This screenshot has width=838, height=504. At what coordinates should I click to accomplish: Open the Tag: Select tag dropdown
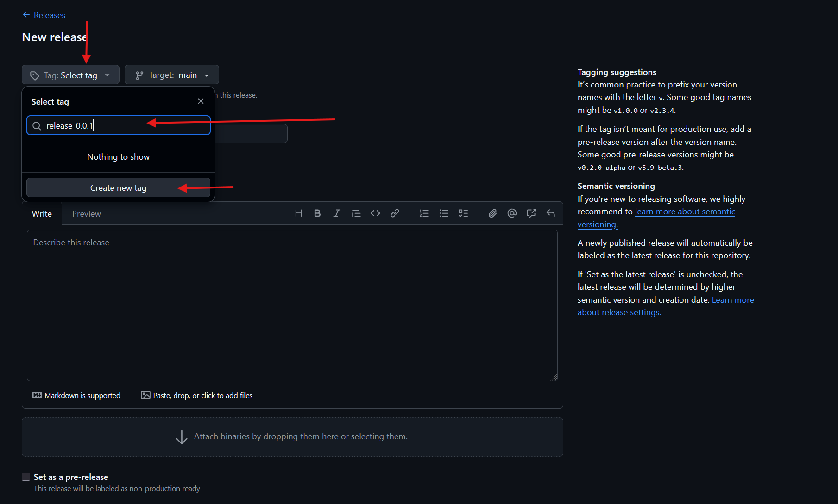click(70, 75)
